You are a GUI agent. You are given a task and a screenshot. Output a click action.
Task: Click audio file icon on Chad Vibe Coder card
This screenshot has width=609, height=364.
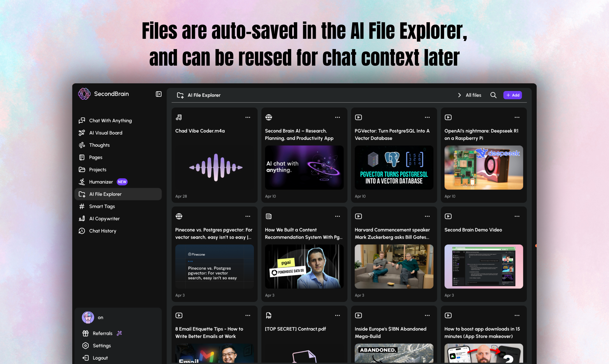[179, 118]
